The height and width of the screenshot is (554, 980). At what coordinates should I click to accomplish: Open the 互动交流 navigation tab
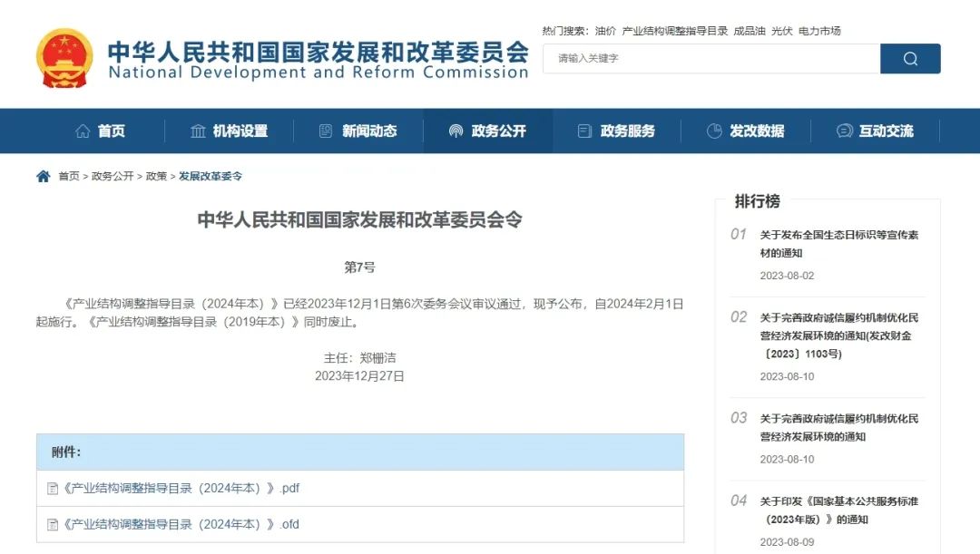(x=875, y=131)
